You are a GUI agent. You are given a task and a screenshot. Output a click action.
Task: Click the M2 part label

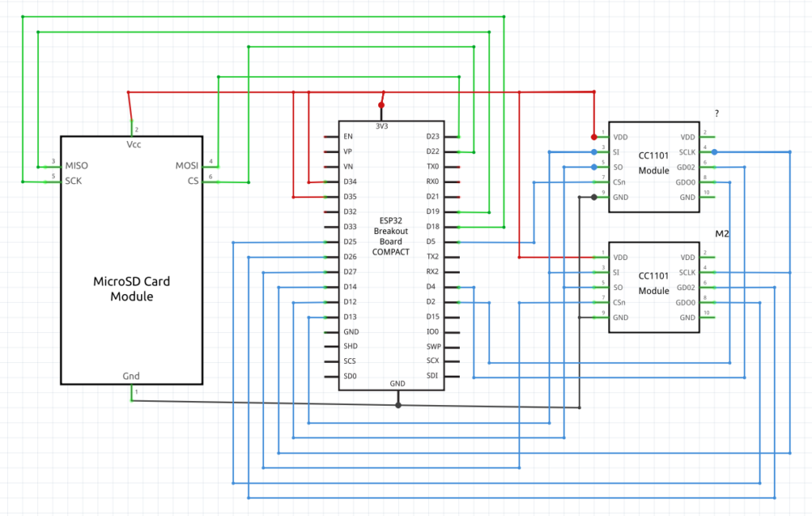tap(722, 234)
